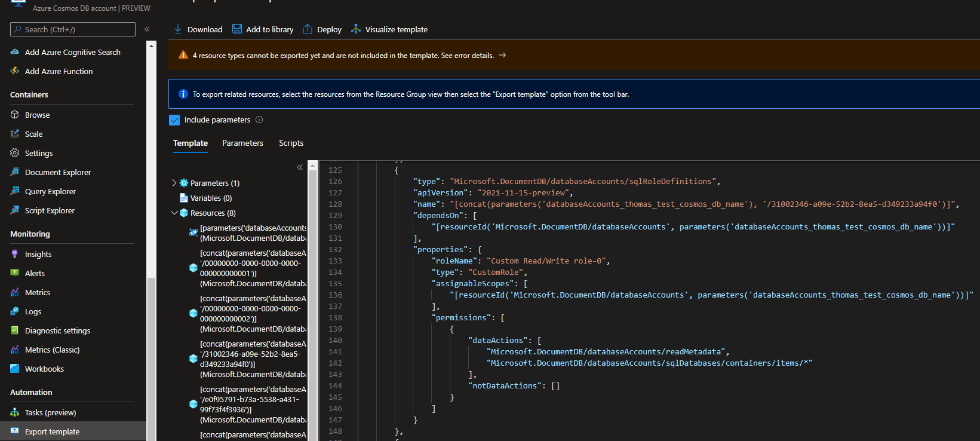The image size is (980, 441).
Task: Click the Browse containers cube icon
Action: 15,115
